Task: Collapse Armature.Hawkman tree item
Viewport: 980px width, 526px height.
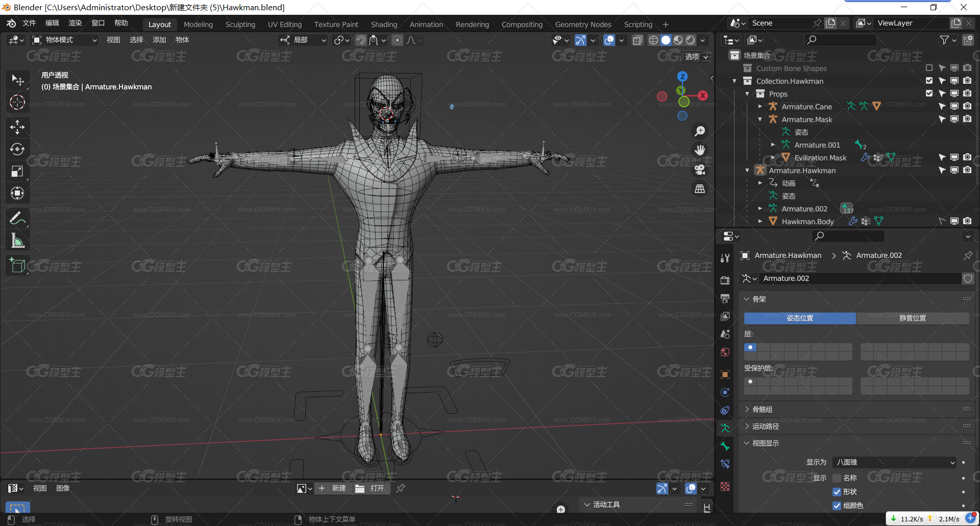Action: pos(747,170)
